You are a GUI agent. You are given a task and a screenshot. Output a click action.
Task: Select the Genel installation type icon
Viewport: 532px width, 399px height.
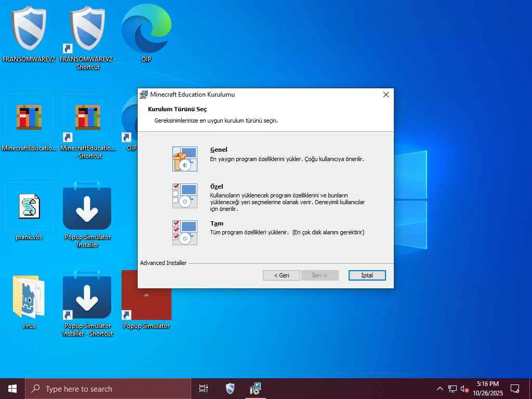tap(185, 159)
